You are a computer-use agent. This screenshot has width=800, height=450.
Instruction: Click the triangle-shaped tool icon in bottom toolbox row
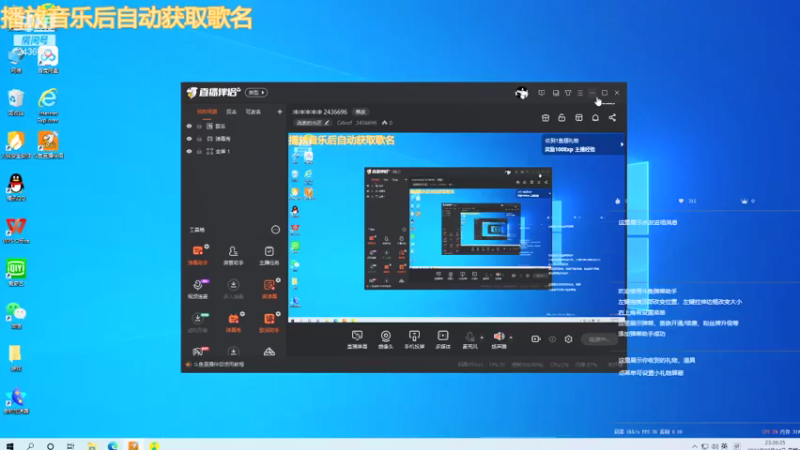coord(269,352)
